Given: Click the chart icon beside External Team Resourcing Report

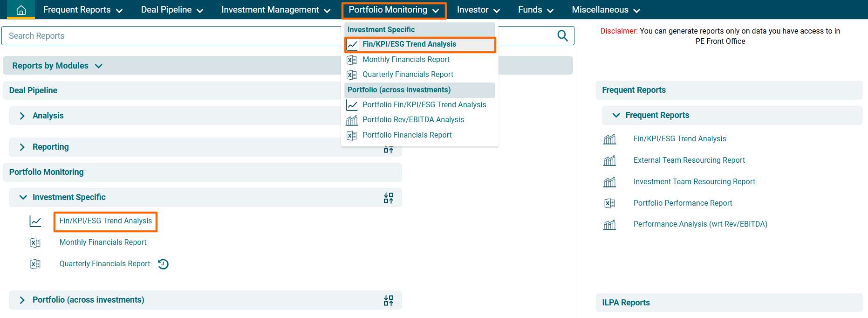Looking at the screenshot, I should (x=609, y=160).
